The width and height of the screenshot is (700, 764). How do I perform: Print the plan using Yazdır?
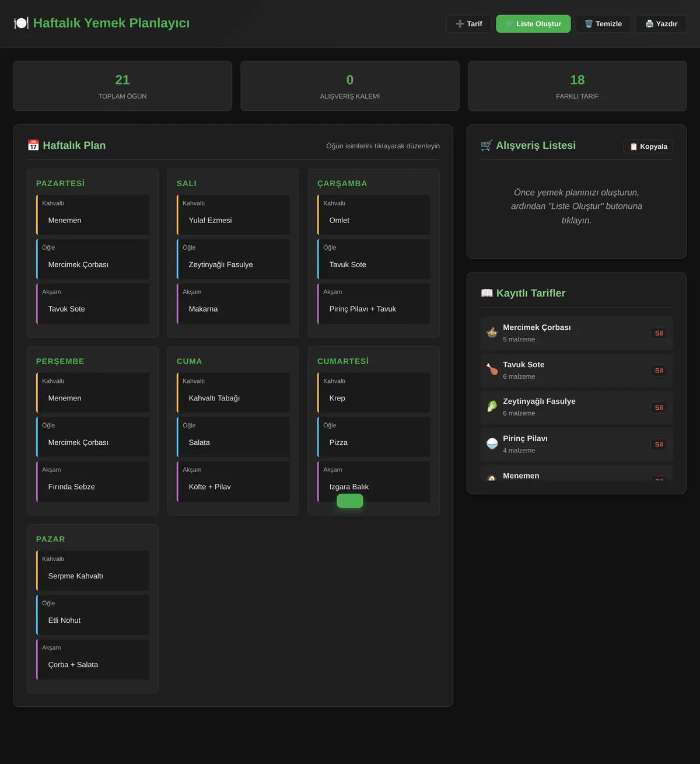point(661,24)
